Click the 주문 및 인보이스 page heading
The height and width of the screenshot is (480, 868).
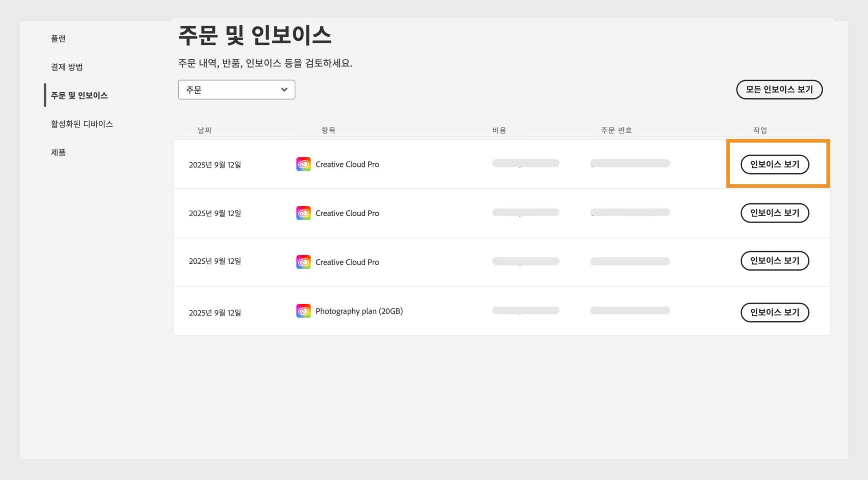coord(255,35)
